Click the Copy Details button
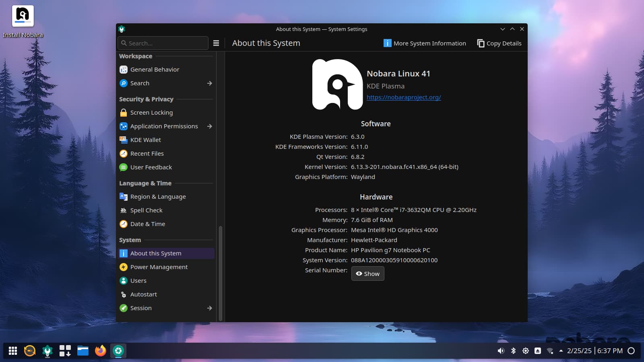Image resolution: width=644 pixels, height=362 pixels. (499, 43)
